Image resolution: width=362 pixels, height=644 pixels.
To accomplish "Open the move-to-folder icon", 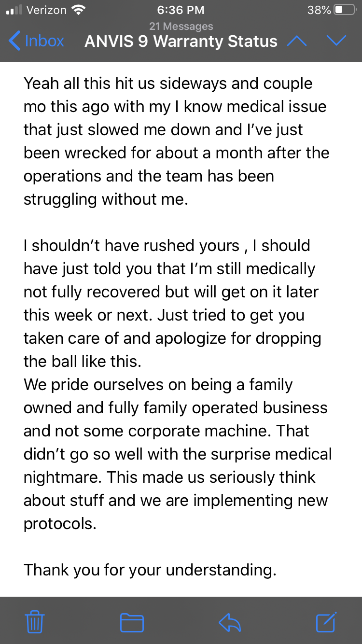I will pos(132,622).
